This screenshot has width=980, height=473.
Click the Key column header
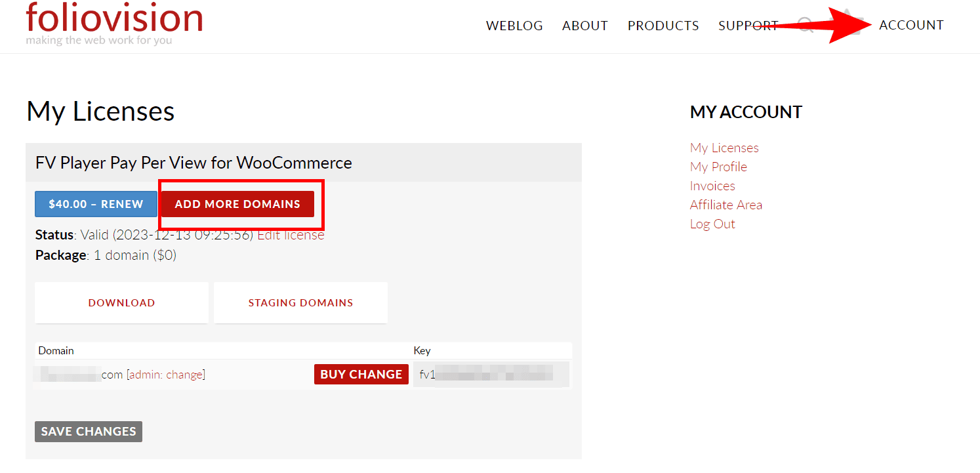[x=422, y=350]
